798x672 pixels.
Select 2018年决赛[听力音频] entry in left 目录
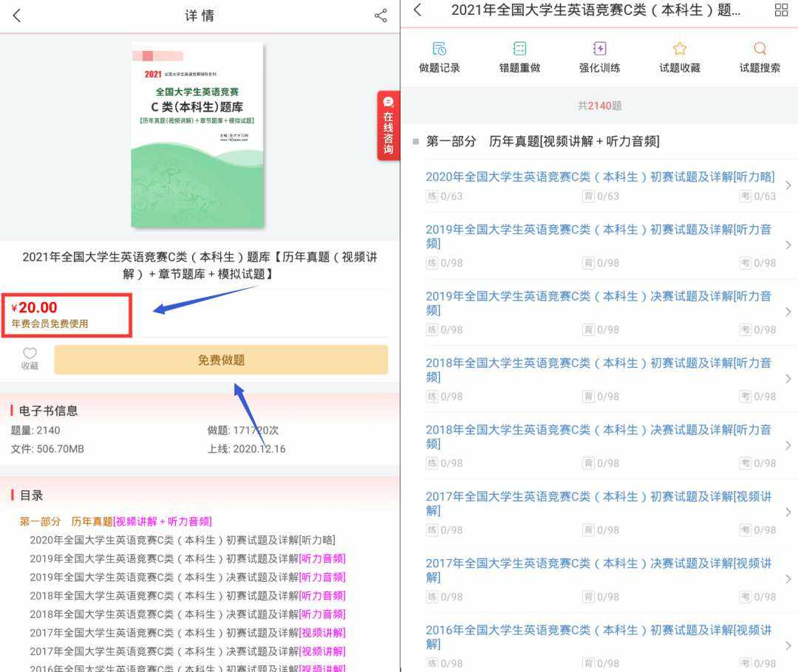(187, 614)
